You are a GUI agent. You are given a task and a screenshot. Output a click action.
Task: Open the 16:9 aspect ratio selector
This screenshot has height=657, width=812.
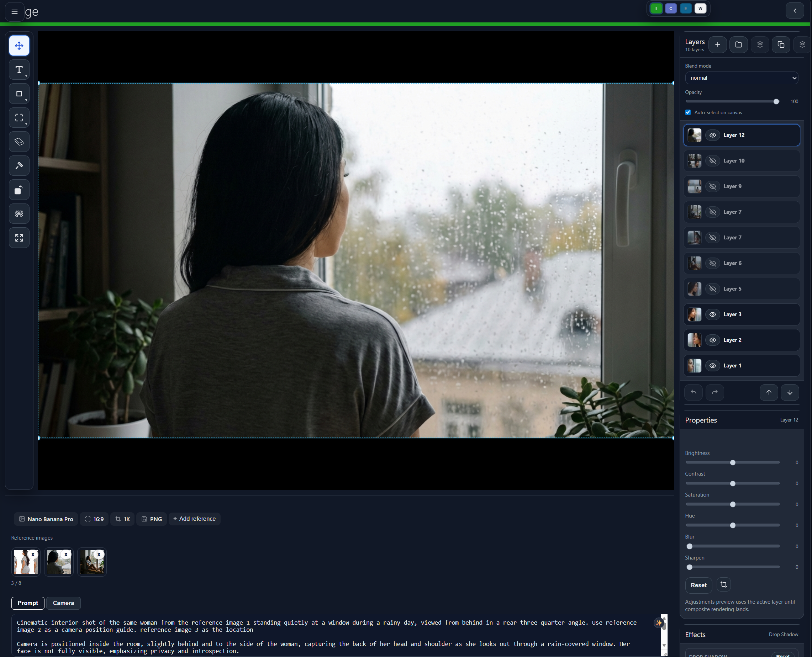pos(94,519)
